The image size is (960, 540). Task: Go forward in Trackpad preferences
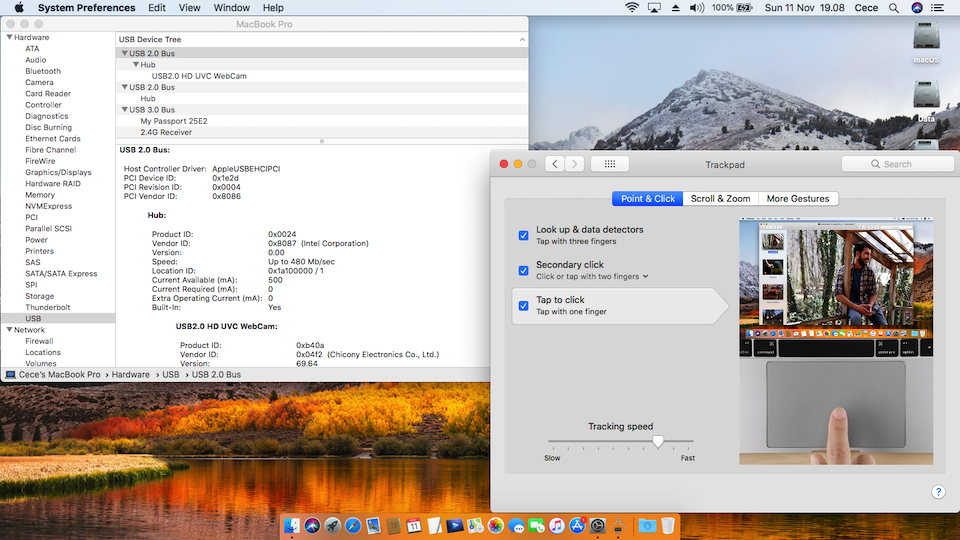574,163
